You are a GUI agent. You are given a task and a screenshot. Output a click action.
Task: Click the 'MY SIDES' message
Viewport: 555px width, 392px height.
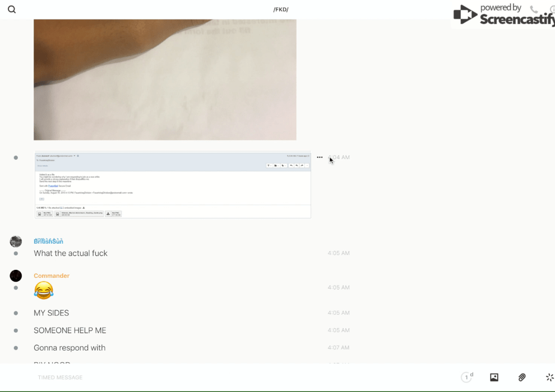(52, 313)
